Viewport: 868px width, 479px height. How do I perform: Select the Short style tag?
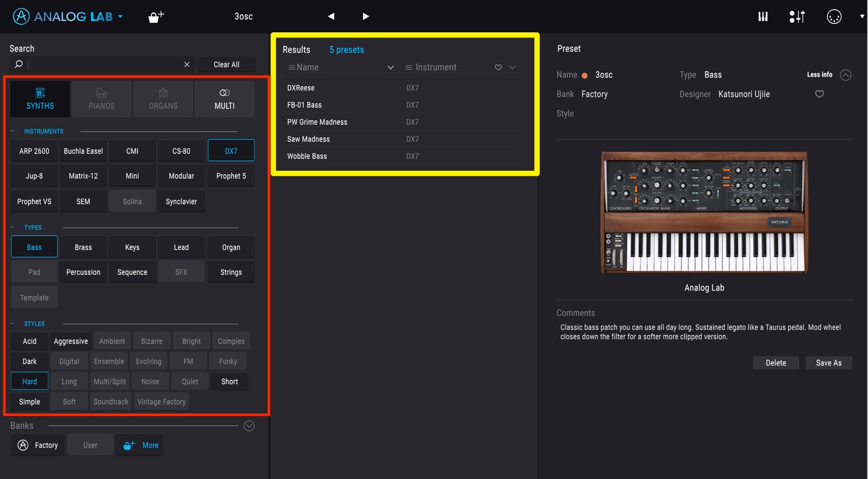point(229,381)
